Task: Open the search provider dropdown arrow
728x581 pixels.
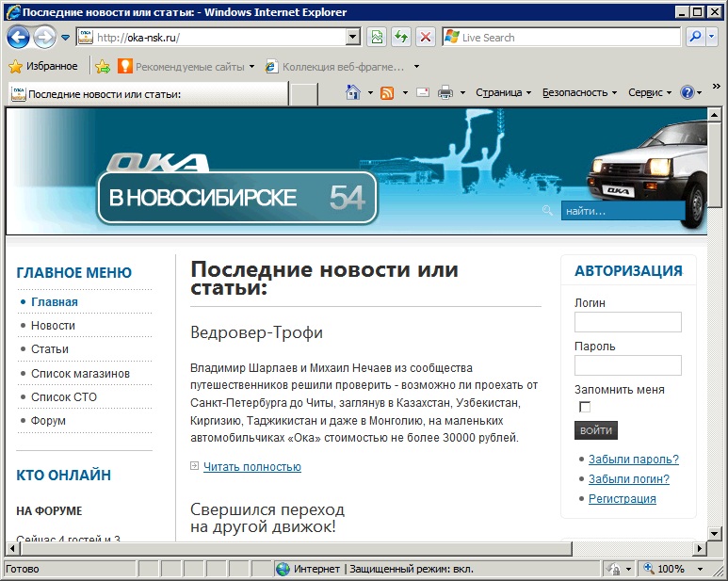Action: 712,37
